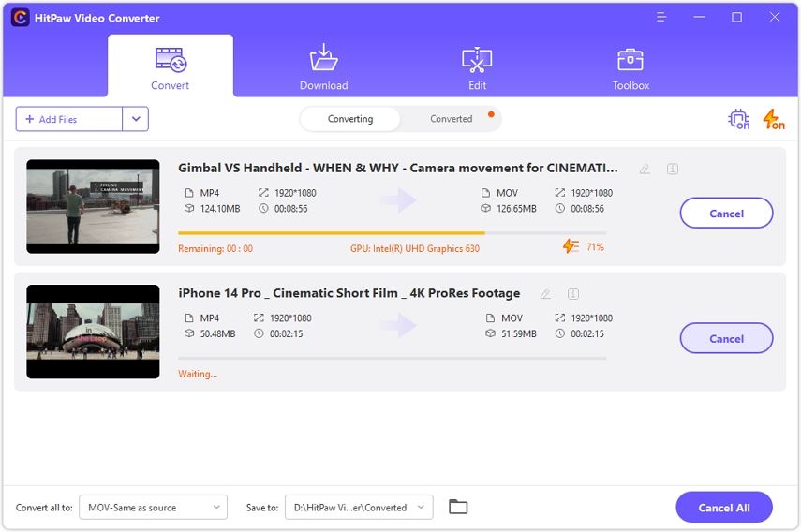Click the arrow icon in Gimbal video row
The width and height of the screenshot is (801, 532).
coord(398,200)
